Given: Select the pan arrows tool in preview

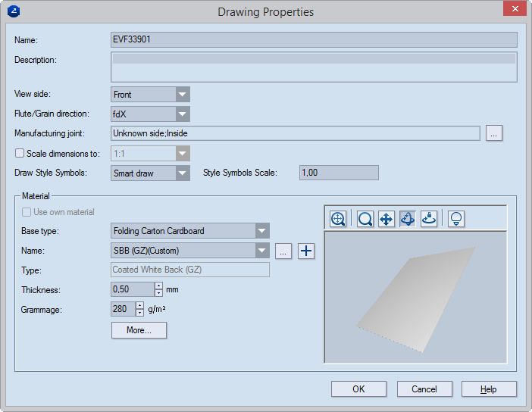Looking at the screenshot, I should coord(385,219).
